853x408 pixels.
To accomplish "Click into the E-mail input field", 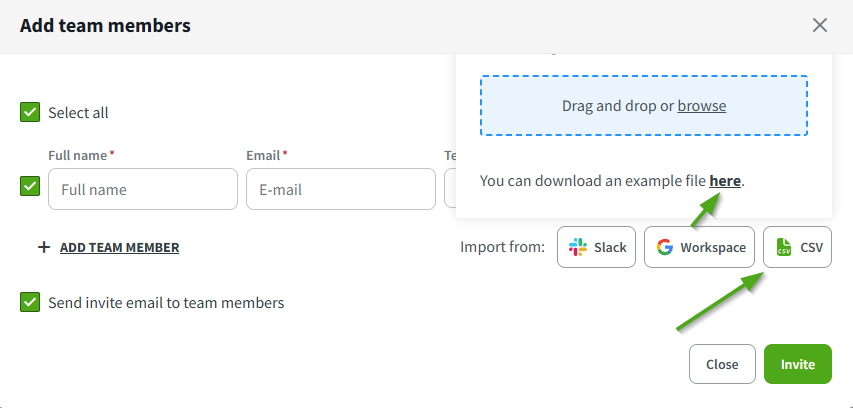I will (340, 189).
